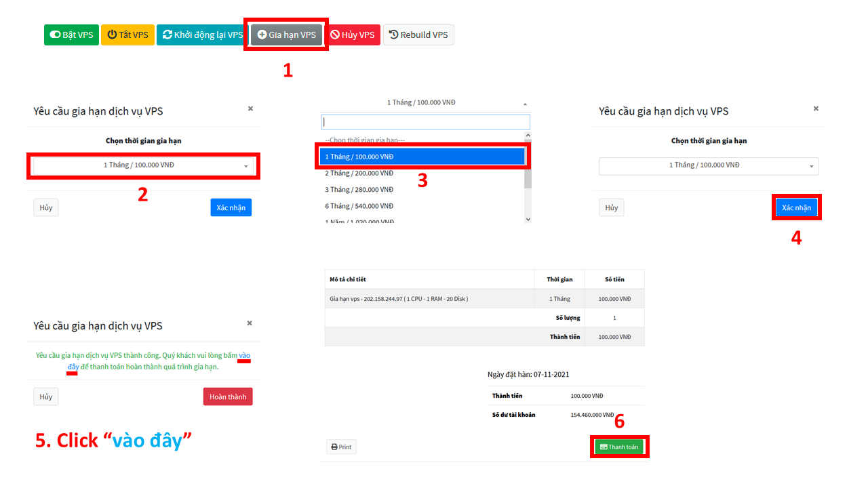Follow the "vào đây" payment link

pos(244,356)
